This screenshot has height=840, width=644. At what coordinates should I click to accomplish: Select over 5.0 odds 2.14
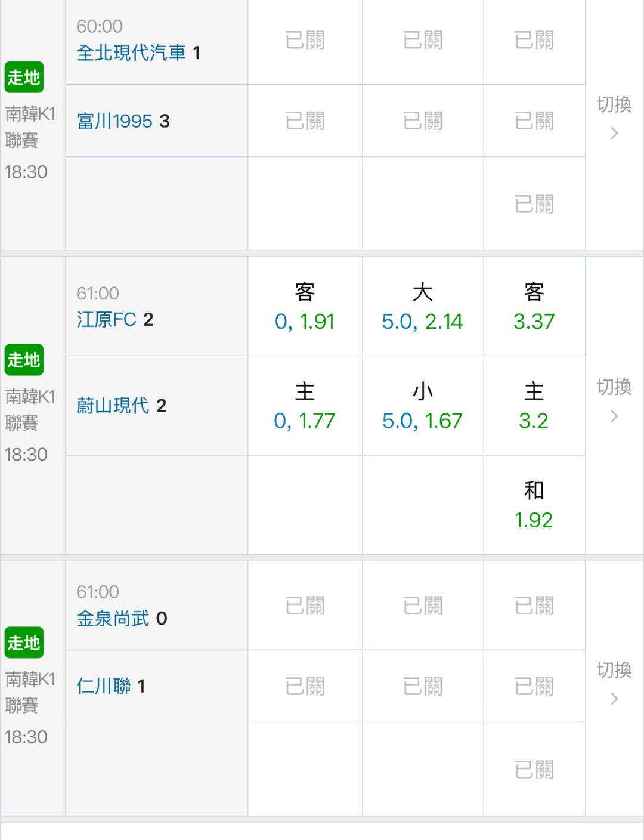click(423, 307)
